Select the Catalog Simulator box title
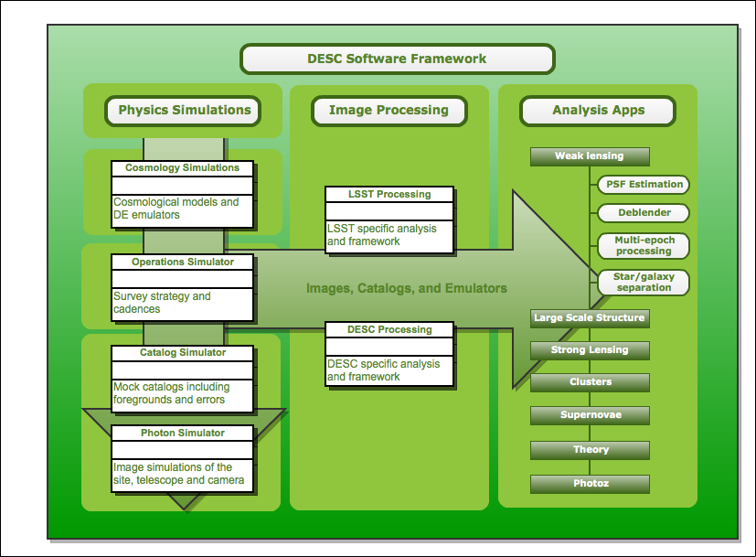The height and width of the screenshot is (557, 756). click(x=182, y=352)
